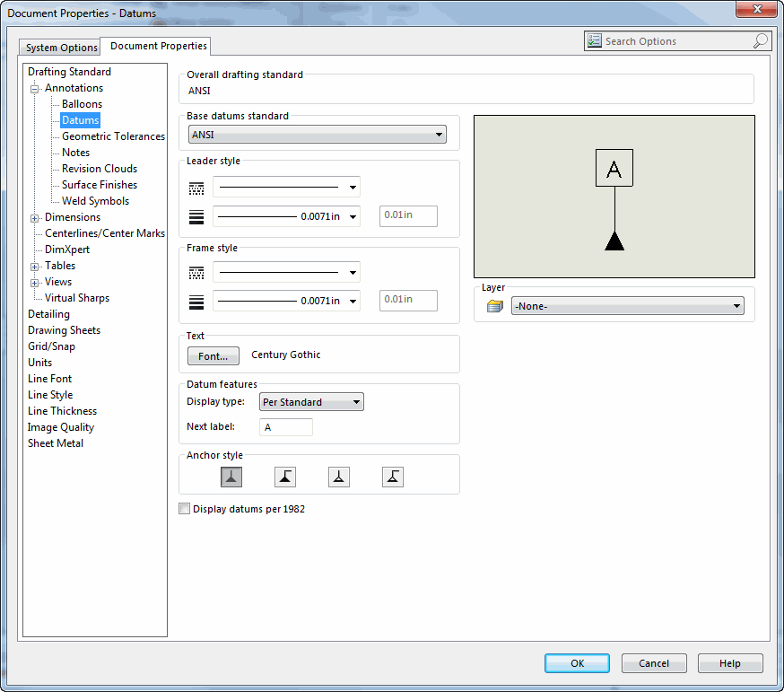Click the Next label input field
The image size is (784, 692).
coord(286,427)
